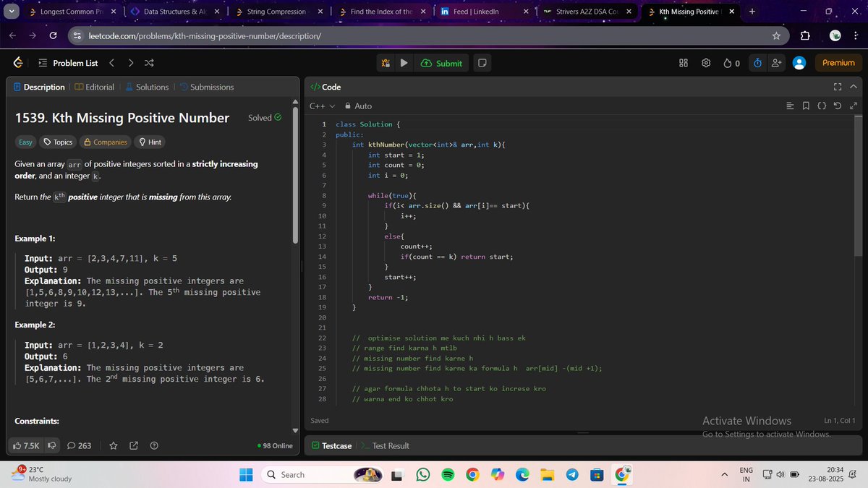The image size is (868, 488).
Task: Bookmark this page with the star icon
Action: [x=776, y=35]
